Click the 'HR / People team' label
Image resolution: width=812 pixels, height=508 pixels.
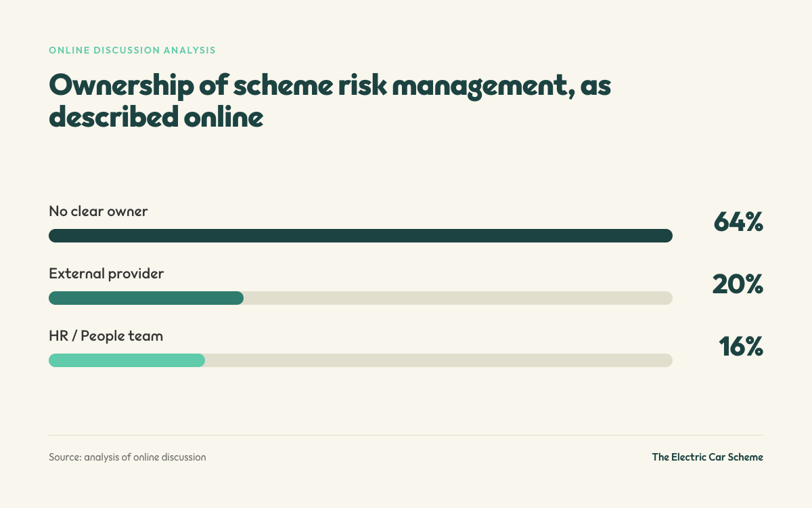pyautogui.click(x=106, y=336)
